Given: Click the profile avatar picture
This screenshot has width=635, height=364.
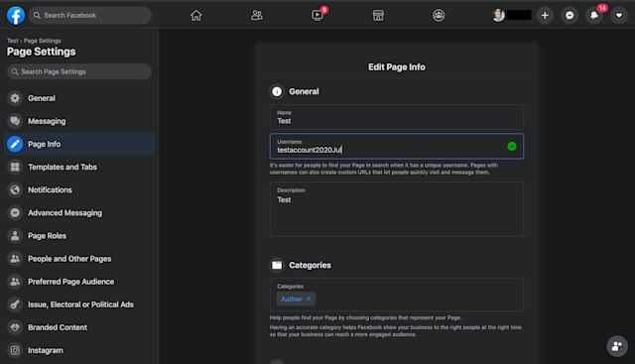Looking at the screenshot, I should click(498, 16).
